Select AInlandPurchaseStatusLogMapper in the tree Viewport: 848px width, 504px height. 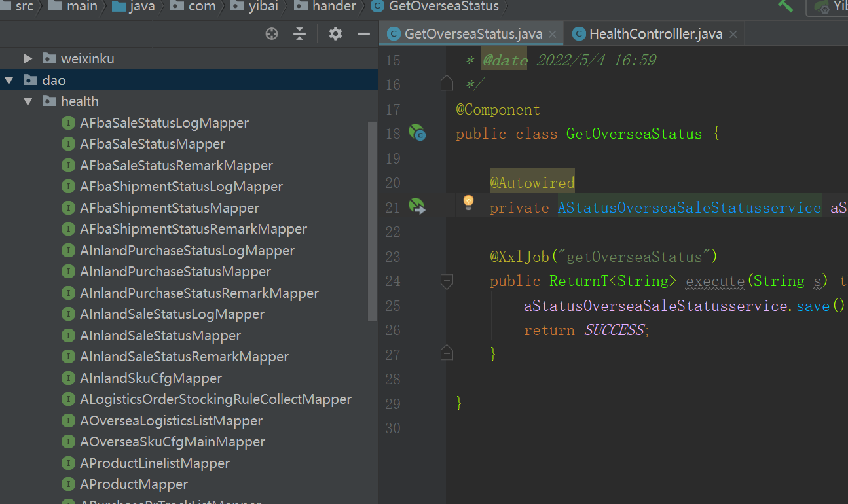click(187, 250)
